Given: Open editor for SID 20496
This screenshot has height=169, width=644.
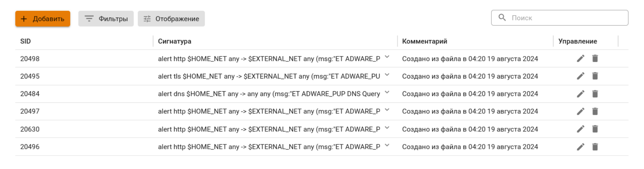Looking at the screenshot, I should pyautogui.click(x=580, y=147).
